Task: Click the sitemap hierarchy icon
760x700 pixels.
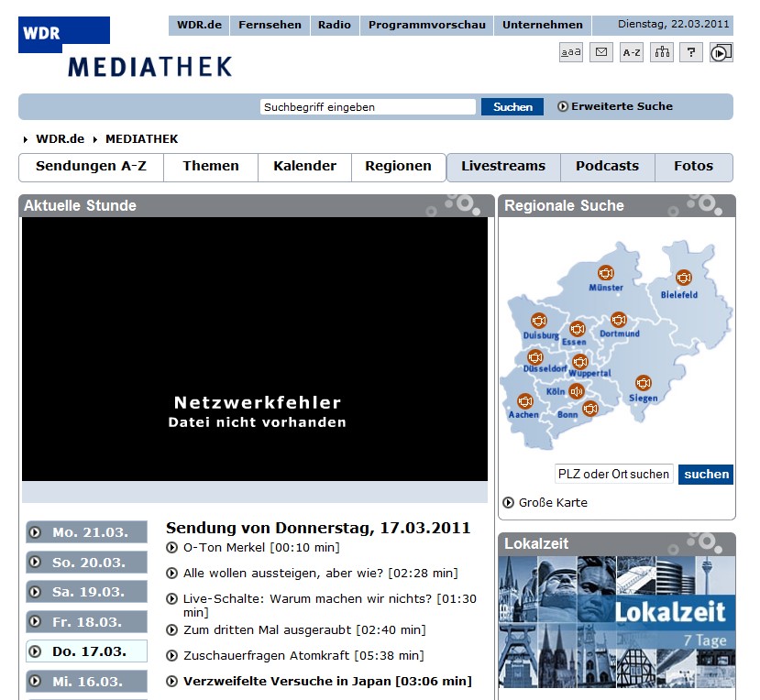Action: point(661,52)
